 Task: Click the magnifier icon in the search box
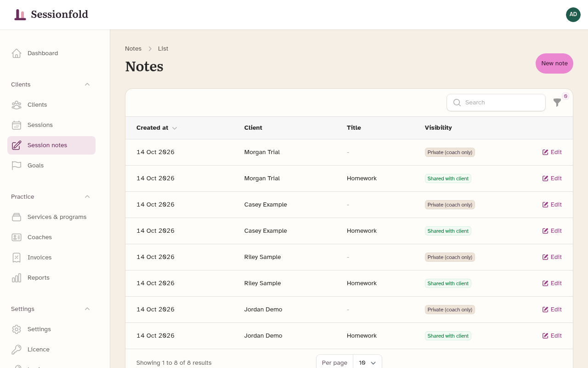[457, 103]
